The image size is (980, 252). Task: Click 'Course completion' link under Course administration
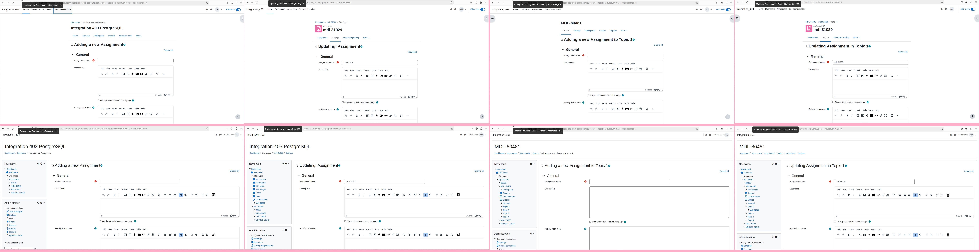click(507, 246)
